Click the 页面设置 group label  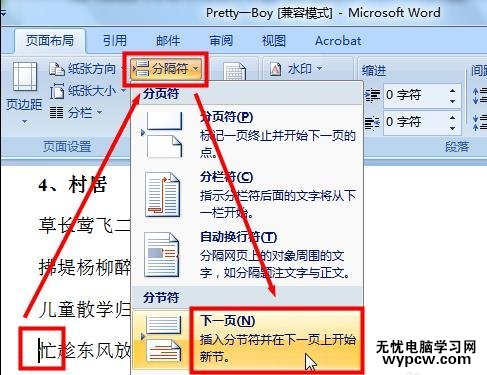click(x=67, y=147)
